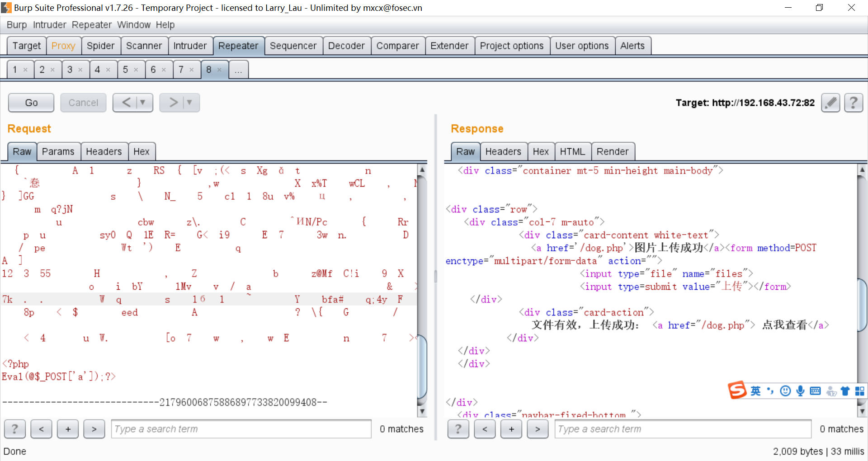This screenshot has height=461, width=868.
Task: Close Repeater tab 2
Action: tap(52, 70)
